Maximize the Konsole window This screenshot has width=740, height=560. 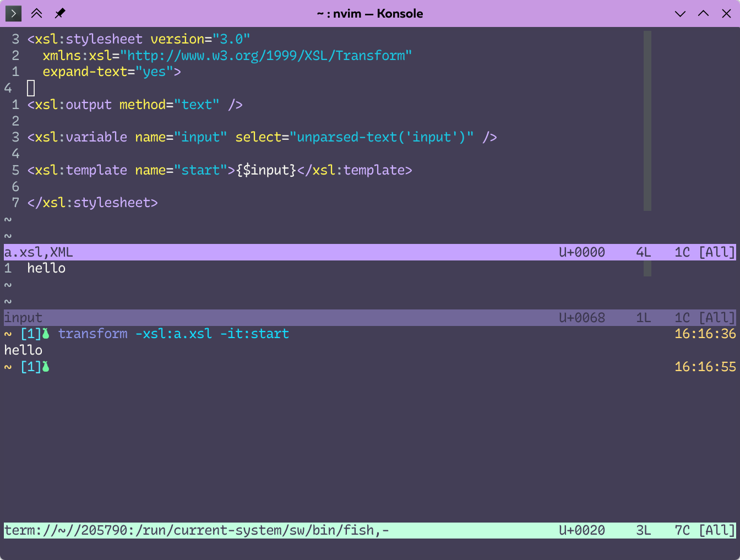coord(703,14)
